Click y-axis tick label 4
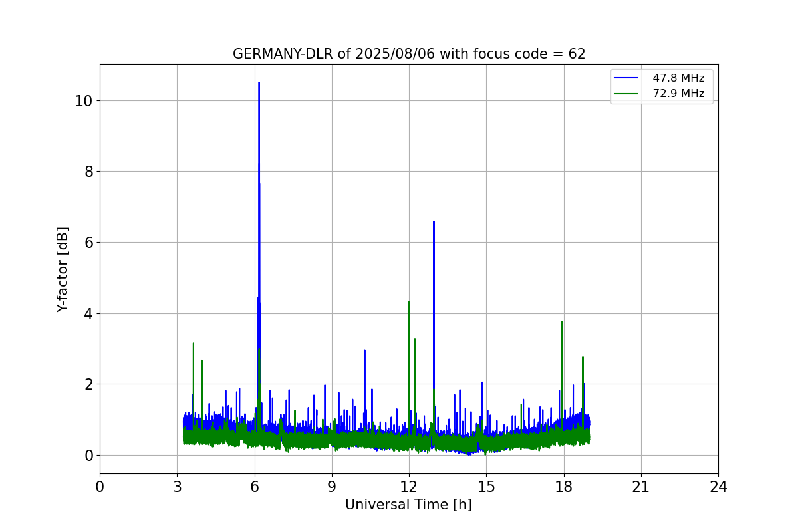This screenshot has height=532, width=798. (x=88, y=313)
